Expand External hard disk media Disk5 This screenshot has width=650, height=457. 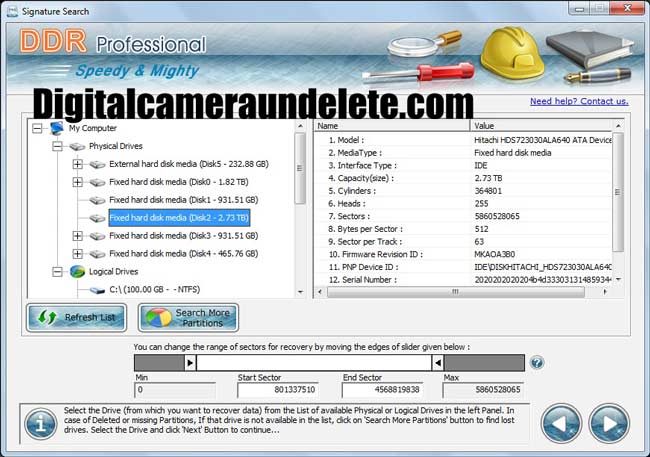tap(78, 164)
